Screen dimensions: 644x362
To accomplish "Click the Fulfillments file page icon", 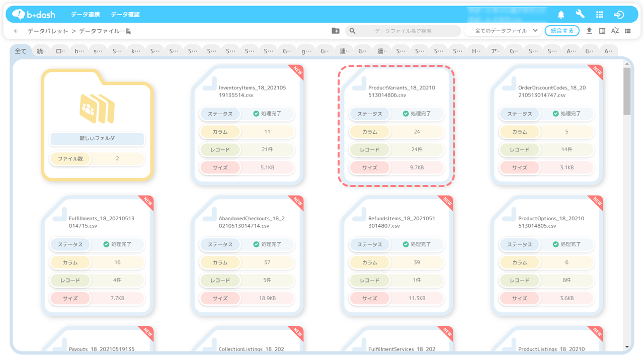I will [60, 215].
